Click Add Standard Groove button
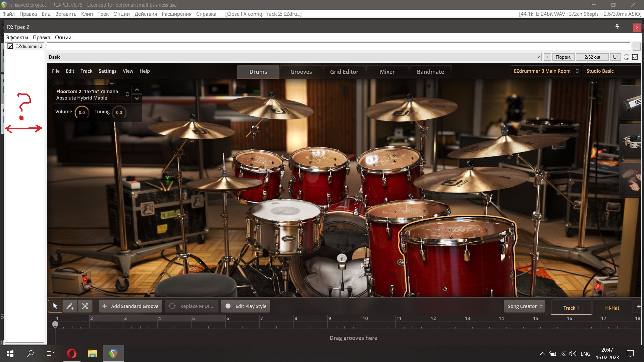The height and width of the screenshot is (362, 644). [130, 306]
